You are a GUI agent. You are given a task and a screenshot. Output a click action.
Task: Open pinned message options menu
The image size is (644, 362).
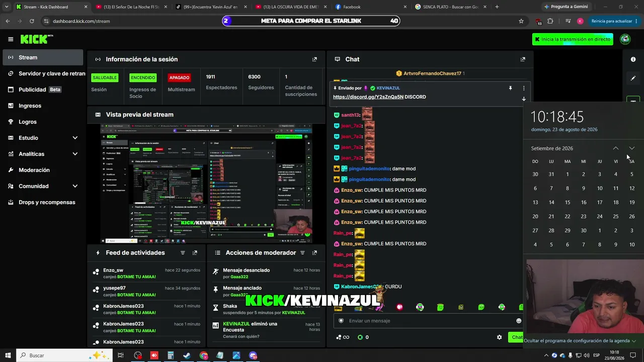[x=524, y=88]
